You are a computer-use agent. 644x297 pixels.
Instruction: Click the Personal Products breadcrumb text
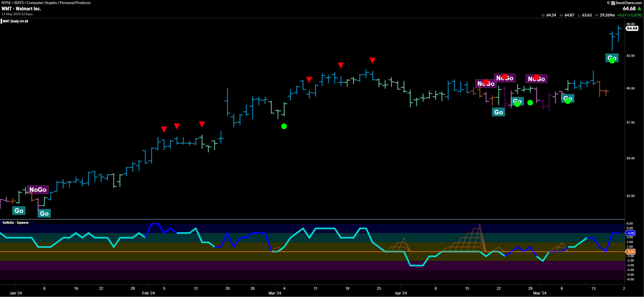pos(75,3)
